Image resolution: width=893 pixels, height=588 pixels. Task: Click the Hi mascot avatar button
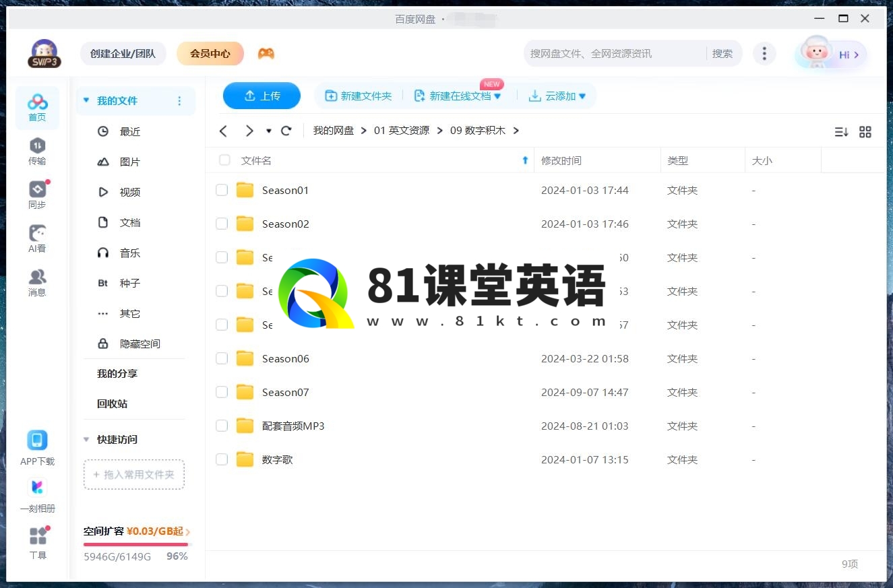point(830,54)
